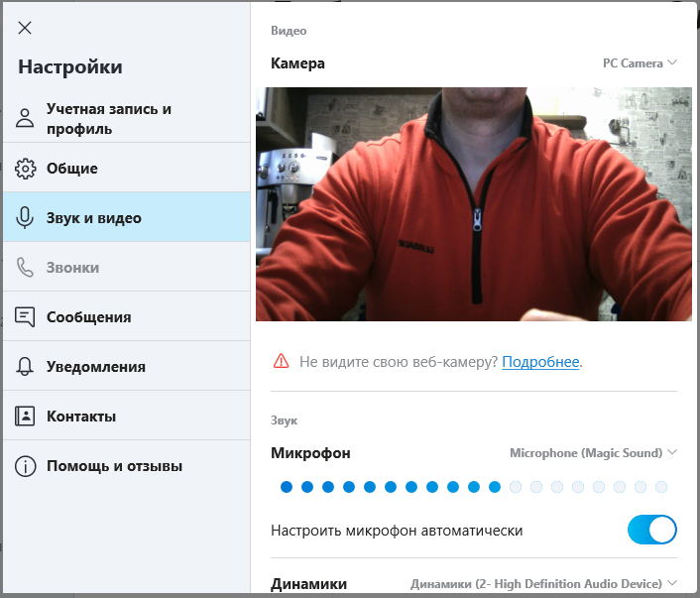Open Учетная запись и профиль settings
This screenshot has width=700, height=598.
(x=127, y=118)
